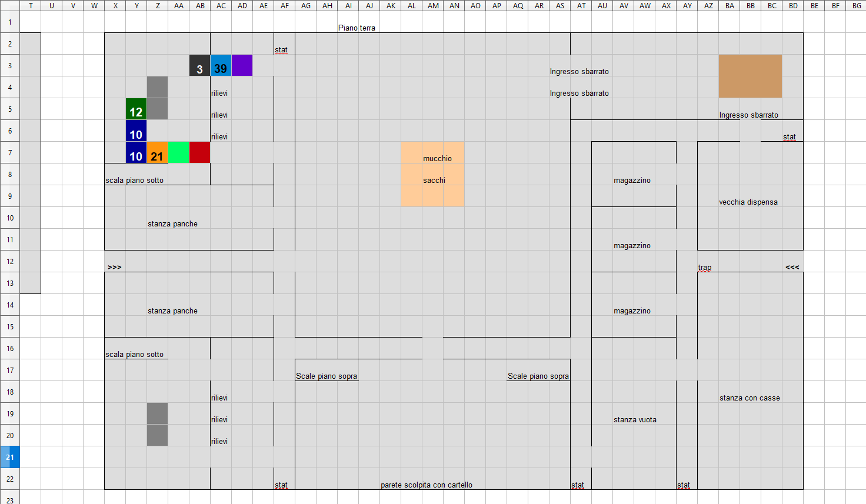
Task: Select the orange cell numbered 21
Action: click(157, 153)
